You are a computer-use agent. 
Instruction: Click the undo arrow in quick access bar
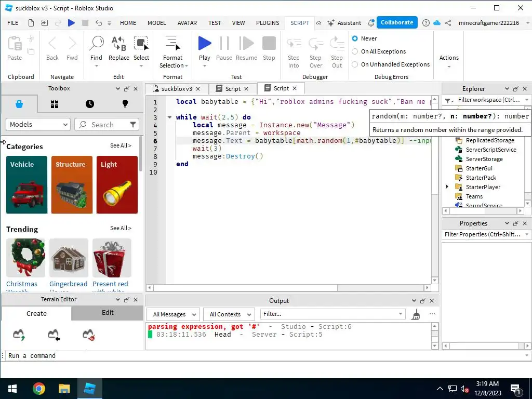point(98,23)
